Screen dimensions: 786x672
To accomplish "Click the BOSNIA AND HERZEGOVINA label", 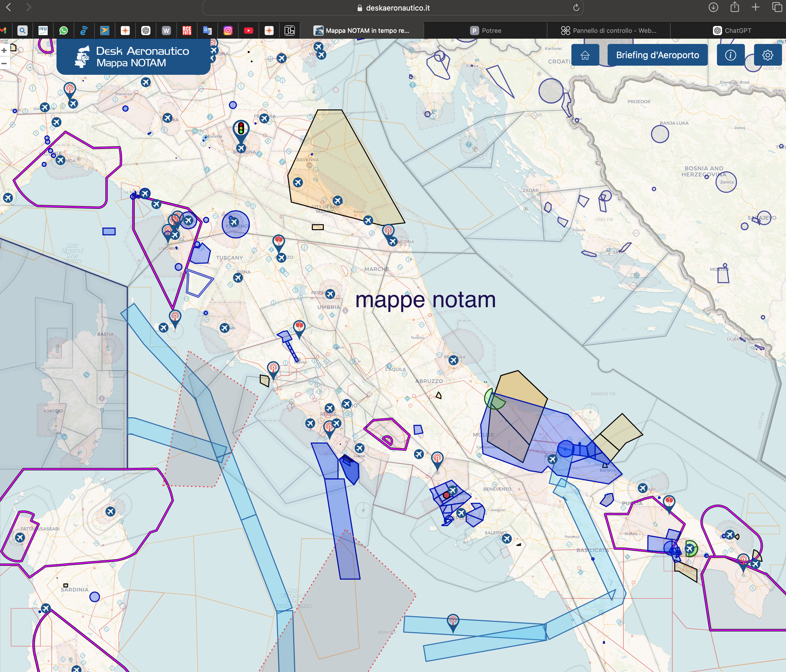I will click(x=704, y=171).
